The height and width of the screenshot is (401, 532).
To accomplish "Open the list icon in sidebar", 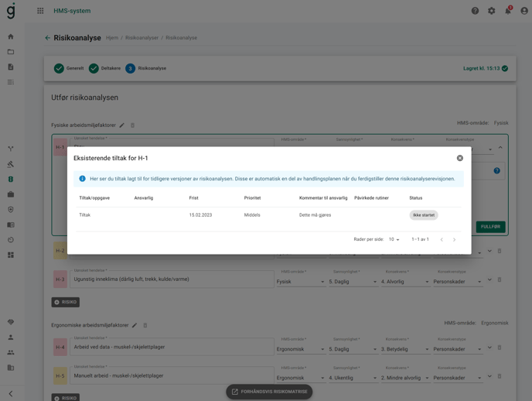I will click(x=11, y=82).
